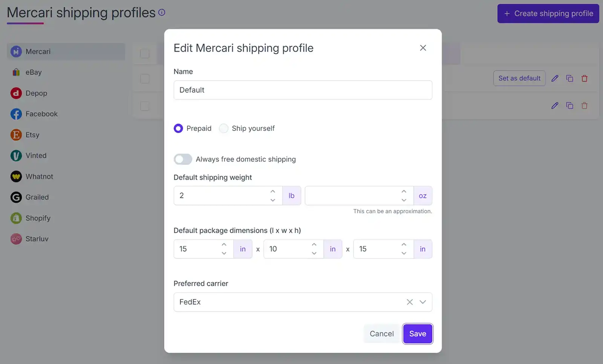Increase the package length with the up stepper
The width and height of the screenshot is (603, 364).
click(223, 244)
